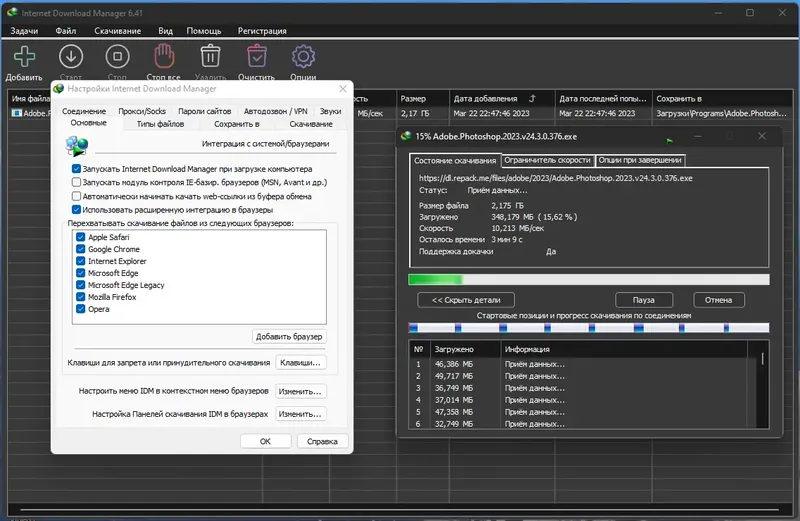Image resolution: width=800 pixels, height=521 pixels.
Task: Toggle the Mozilla Firefox browser checkbox
Action: 81,297
